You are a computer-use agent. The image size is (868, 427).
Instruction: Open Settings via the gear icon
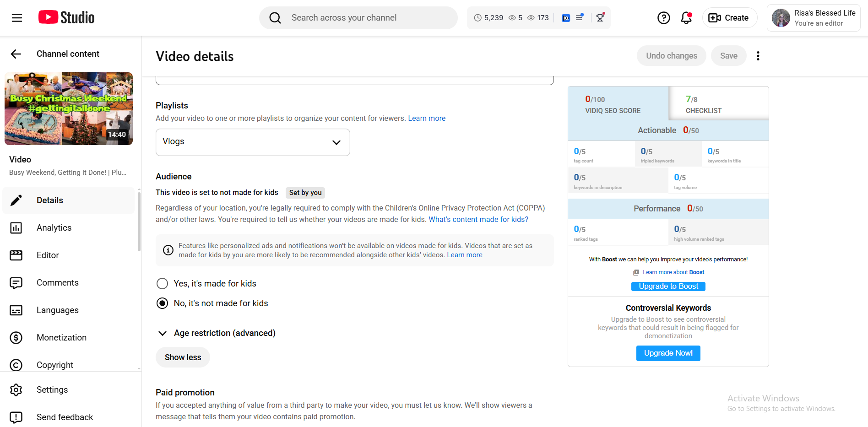(x=16, y=390)
